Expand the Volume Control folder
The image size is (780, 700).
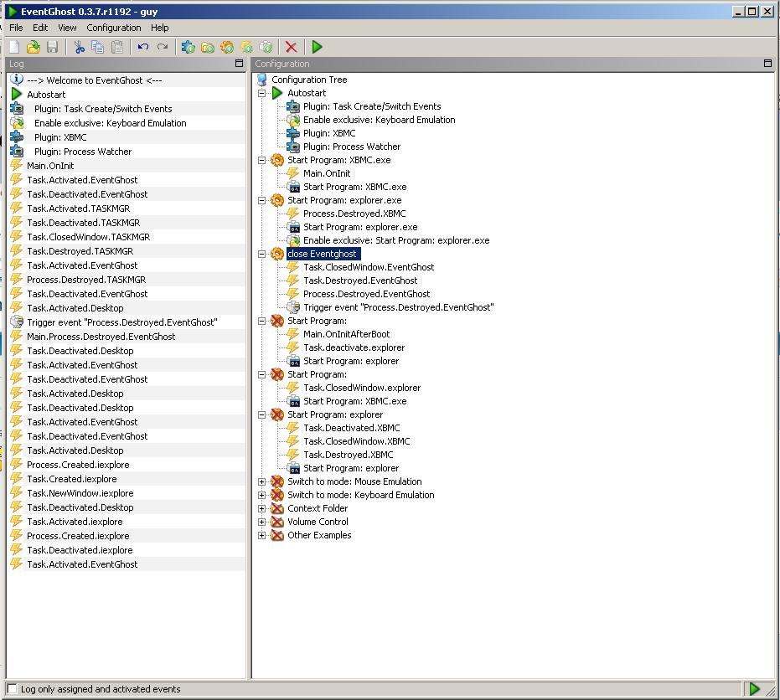(261, 522)
